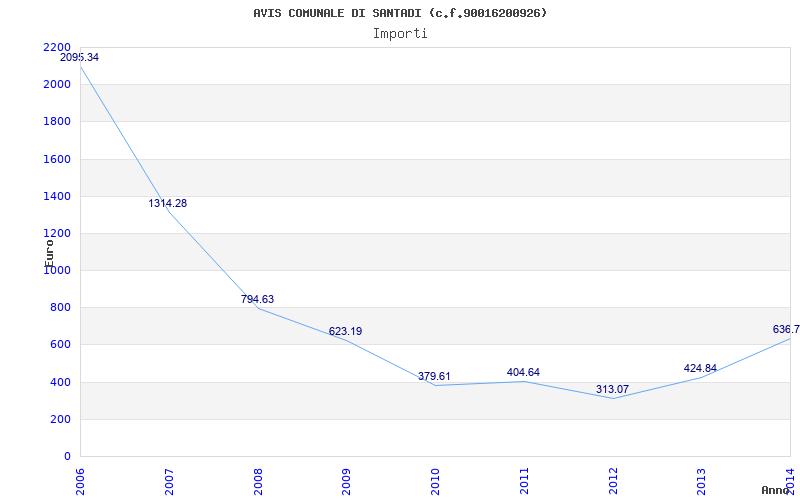Select the 794.63 value label
The height and width of the screenshot is (500, 800).
[257, 299]
